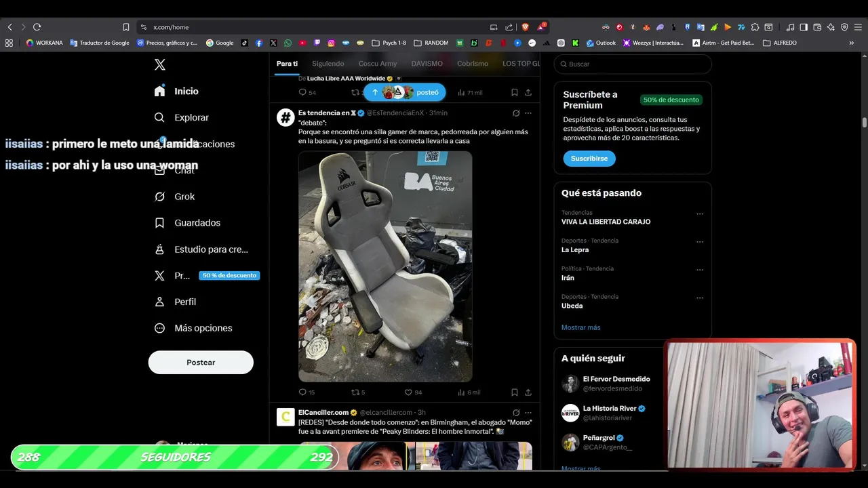Like the Corsair chair post
This screenshot has height=488, width=868.
tap(413, 392)
